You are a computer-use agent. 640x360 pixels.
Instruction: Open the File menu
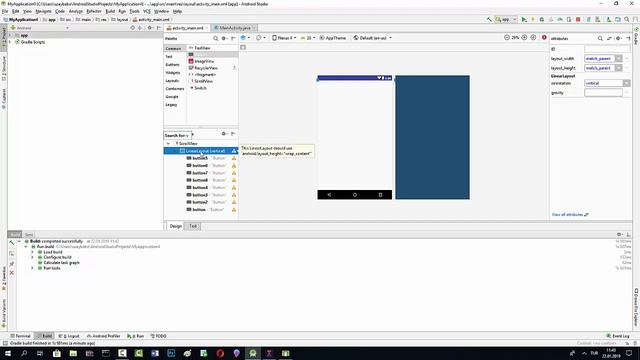[5, 11]
